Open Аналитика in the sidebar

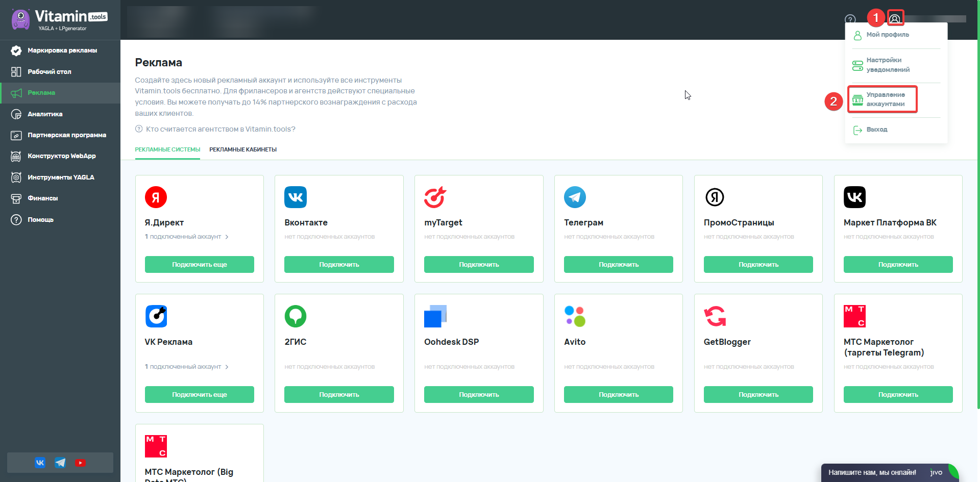pyautogui.click(x=60, y=114)
